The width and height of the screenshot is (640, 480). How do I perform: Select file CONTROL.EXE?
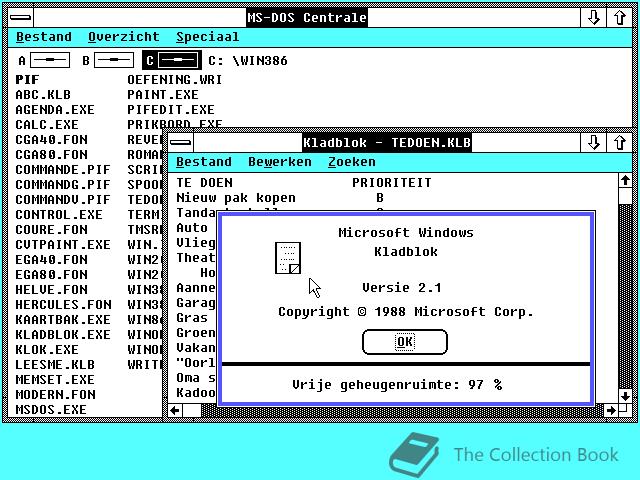point(59,215)
